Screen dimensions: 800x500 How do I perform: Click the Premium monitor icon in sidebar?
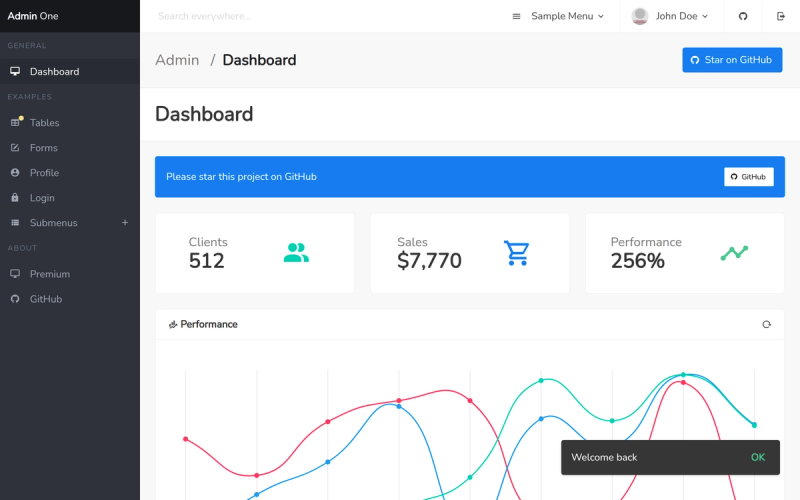[x=15, y=274]
